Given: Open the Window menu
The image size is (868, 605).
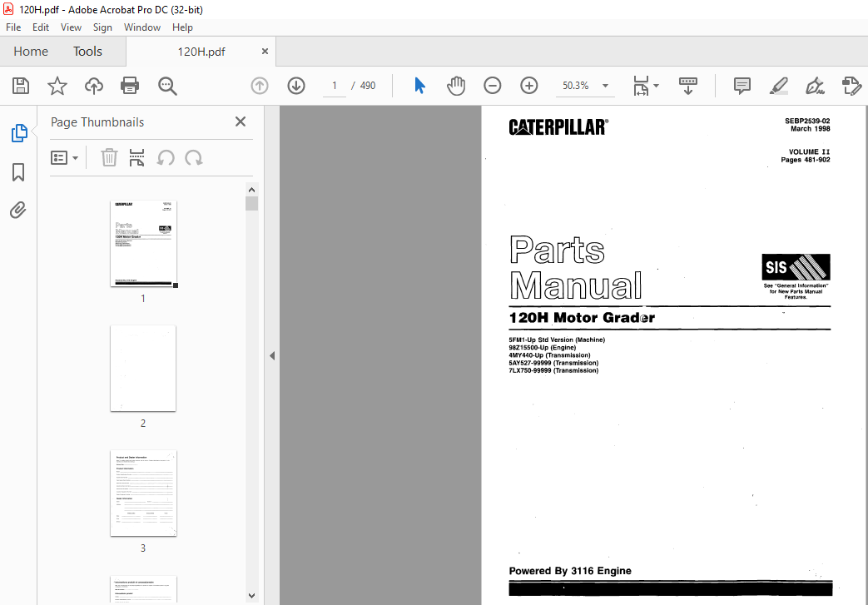Looking at the screenshot, I should pos(142,27).
